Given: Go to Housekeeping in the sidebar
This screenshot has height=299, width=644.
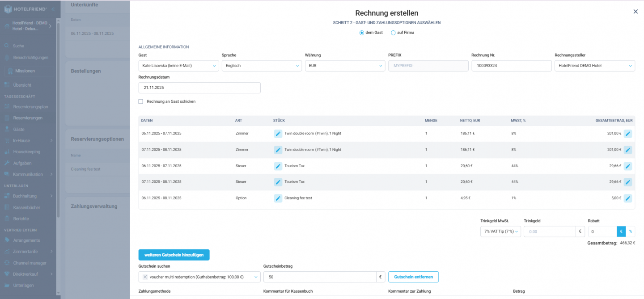Looking at the screenshot, I should pos(26,152).
